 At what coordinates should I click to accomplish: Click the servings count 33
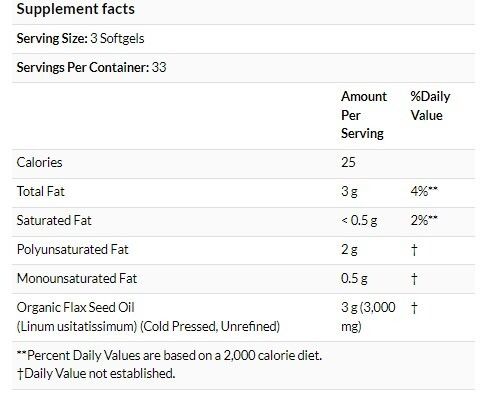pyautogui.click(x=159, y=67)
